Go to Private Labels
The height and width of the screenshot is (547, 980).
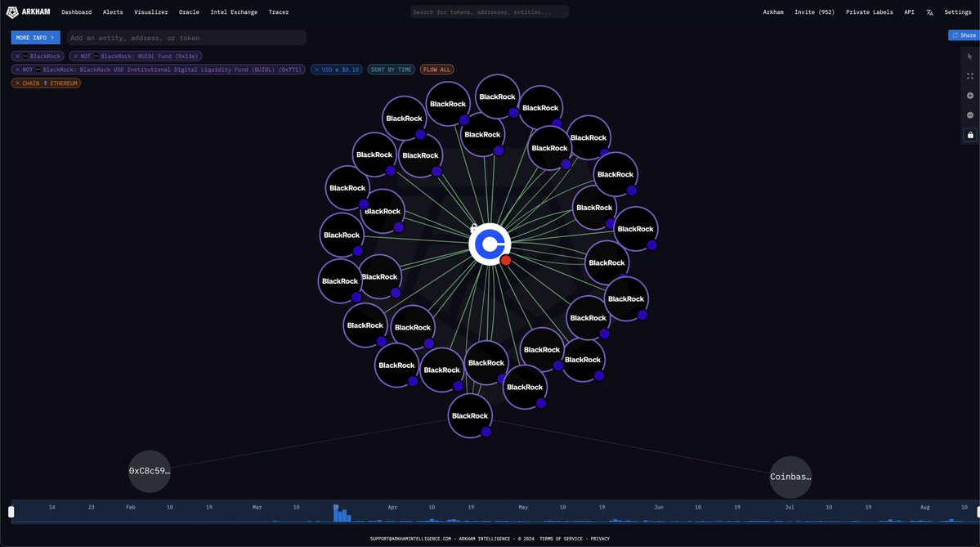870,12
